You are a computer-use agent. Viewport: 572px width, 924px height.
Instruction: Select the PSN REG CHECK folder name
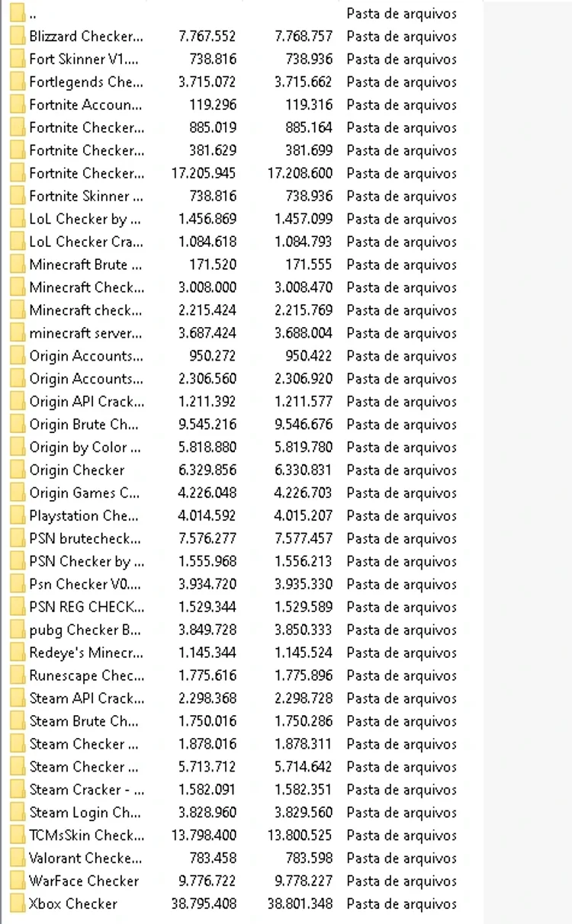(x=86, y=607)
